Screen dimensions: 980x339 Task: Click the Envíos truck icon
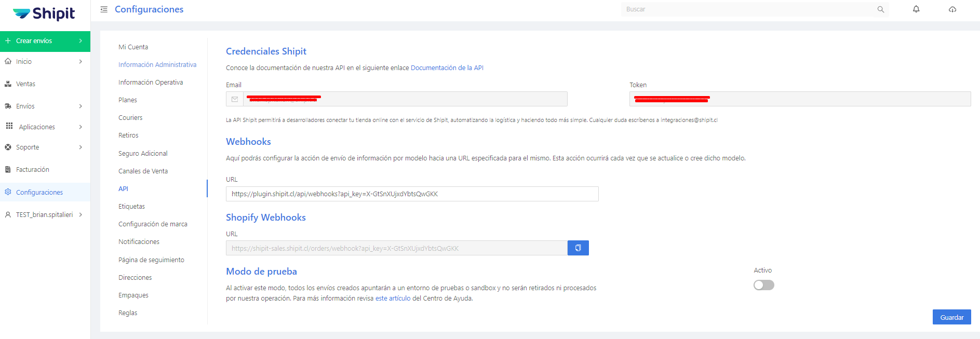(x=8, y=106)
